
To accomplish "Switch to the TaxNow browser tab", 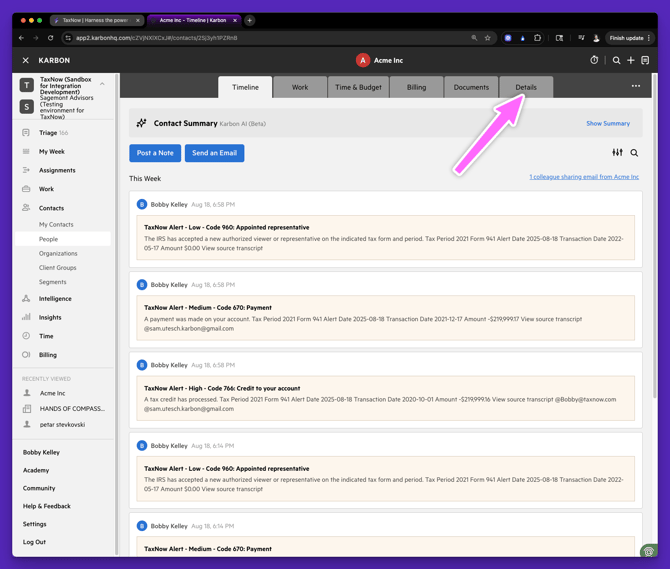I will click(x=95, y=20).
